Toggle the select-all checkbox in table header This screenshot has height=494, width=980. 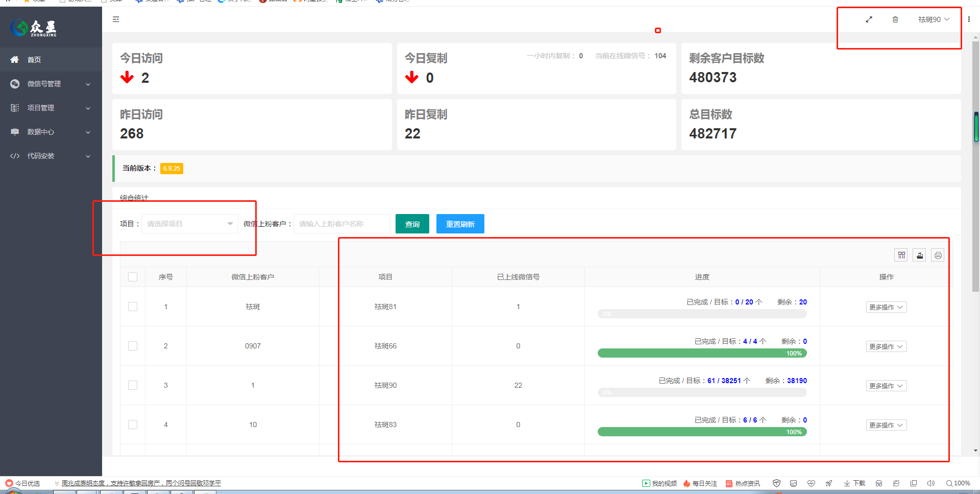tap(133, 277)
